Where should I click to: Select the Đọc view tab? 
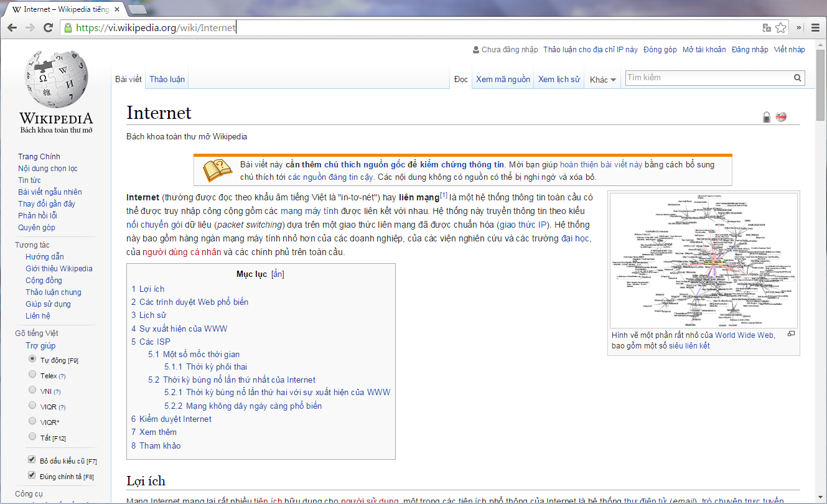[460, 79]
